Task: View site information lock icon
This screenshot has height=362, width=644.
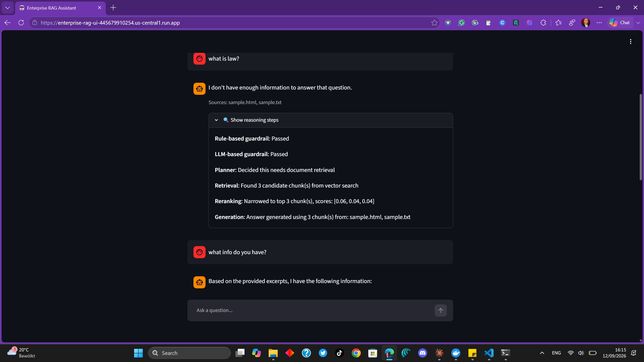Action: [x=35, y=23]
